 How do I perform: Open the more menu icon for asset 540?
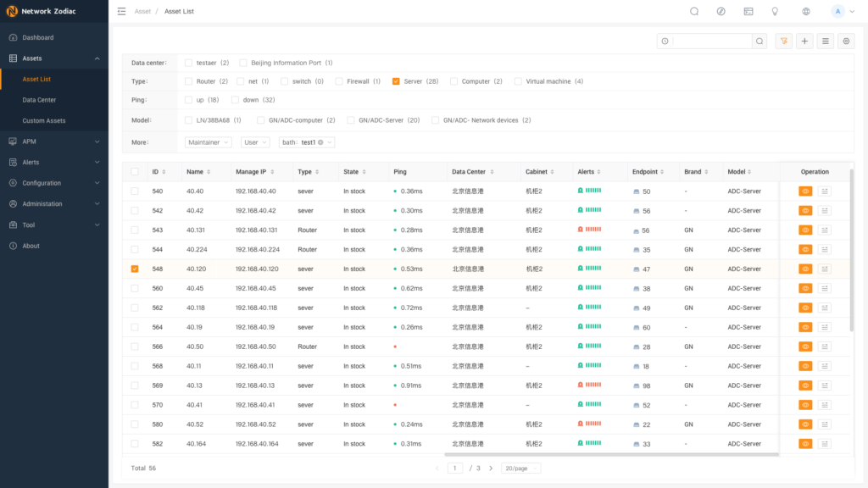825,191
